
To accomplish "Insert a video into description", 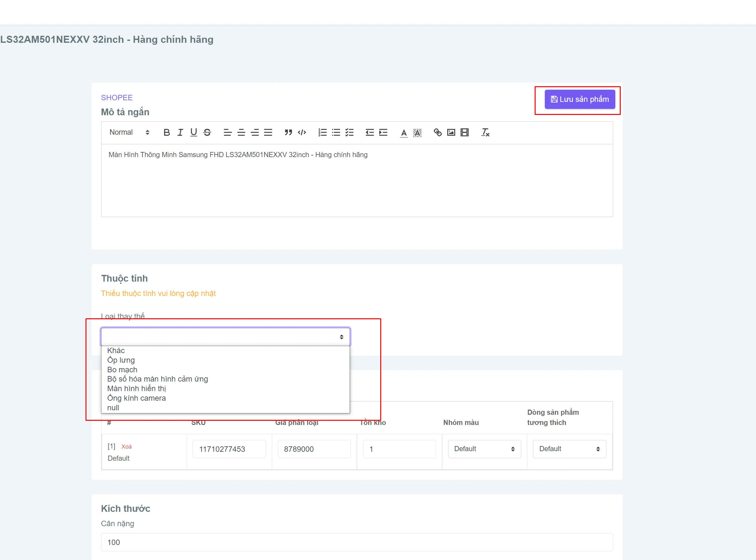I will point(465,132).
